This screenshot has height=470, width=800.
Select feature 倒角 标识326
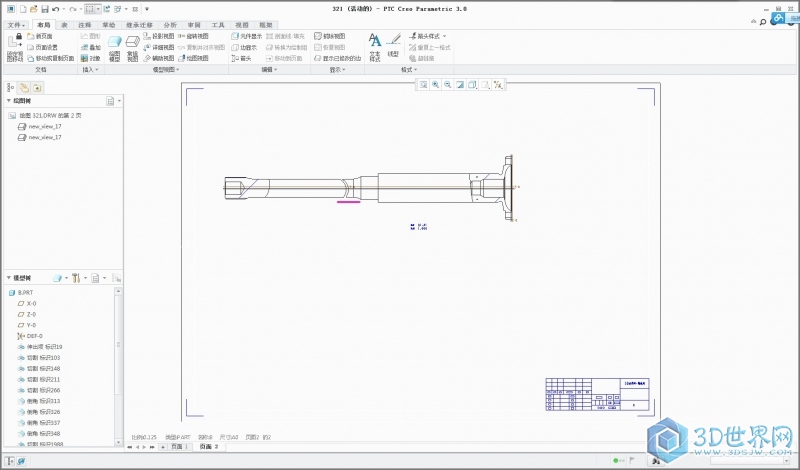point(39,412)
